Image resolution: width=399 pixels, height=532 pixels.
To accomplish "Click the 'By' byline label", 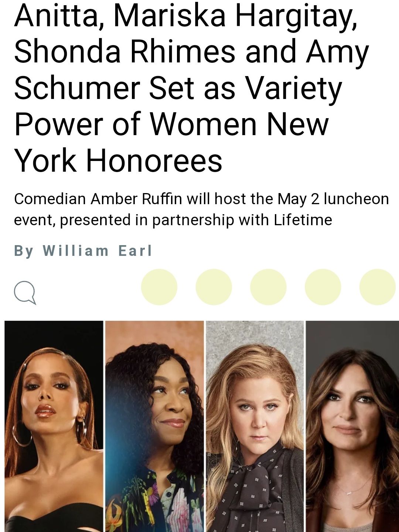I will coord(24,251).
